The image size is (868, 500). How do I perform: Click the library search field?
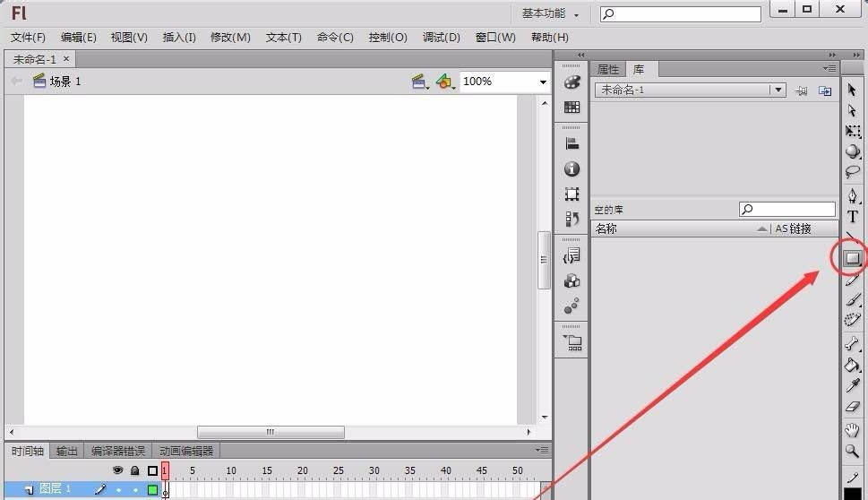point(786,210)
